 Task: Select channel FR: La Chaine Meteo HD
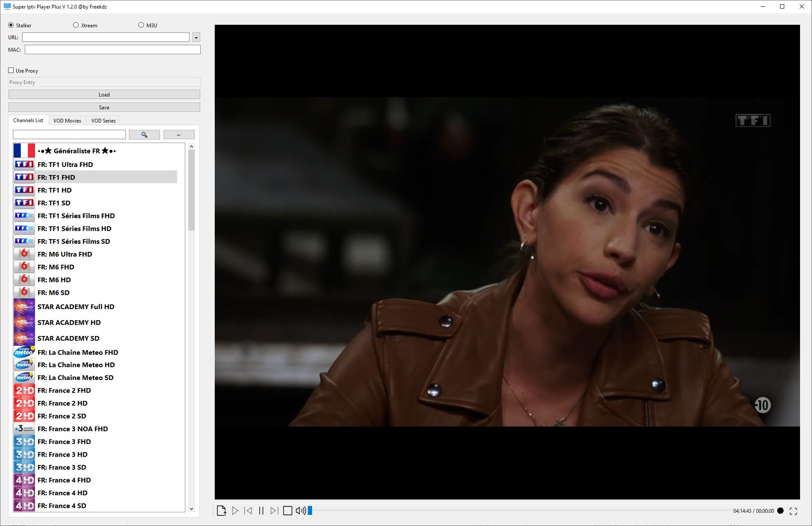click(x=95, y=365)
